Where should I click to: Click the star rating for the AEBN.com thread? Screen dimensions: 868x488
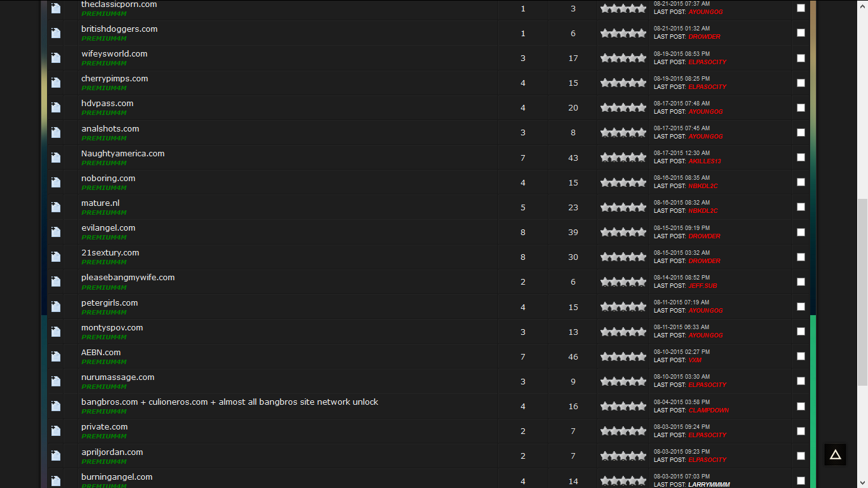[623, 356]
